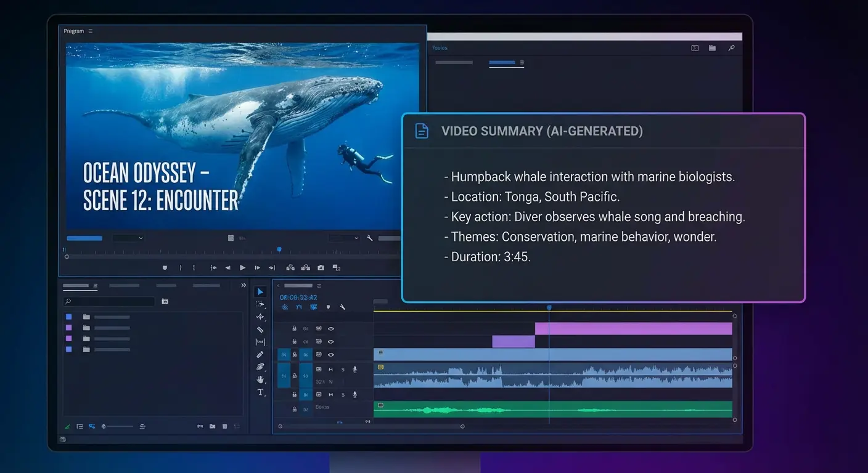This screenshot has height=473, width=868.
Task: Click the New Bin icon beside the search field
Action: point(165,301)
